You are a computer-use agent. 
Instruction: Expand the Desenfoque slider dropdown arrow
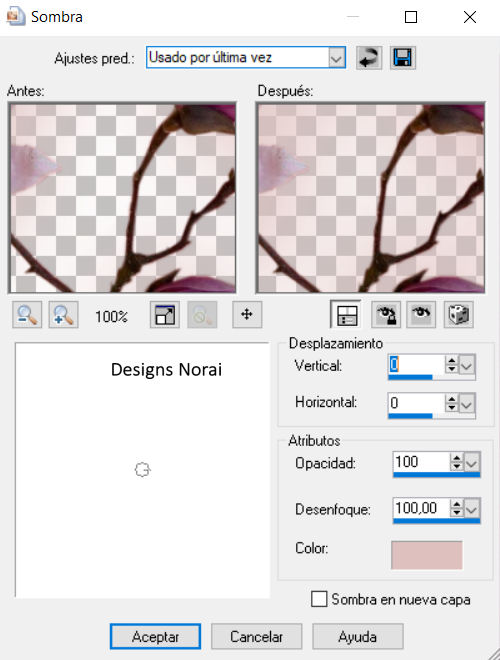(x=472, y=508)
